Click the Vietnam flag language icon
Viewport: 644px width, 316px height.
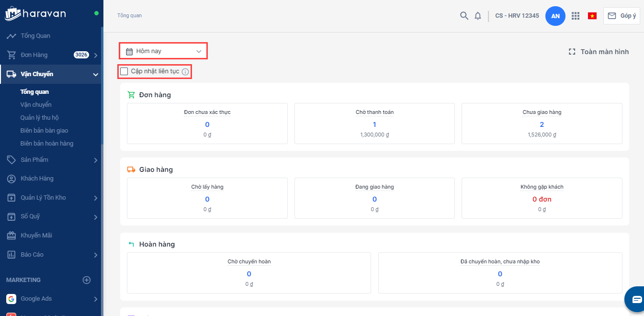point(592,16)
